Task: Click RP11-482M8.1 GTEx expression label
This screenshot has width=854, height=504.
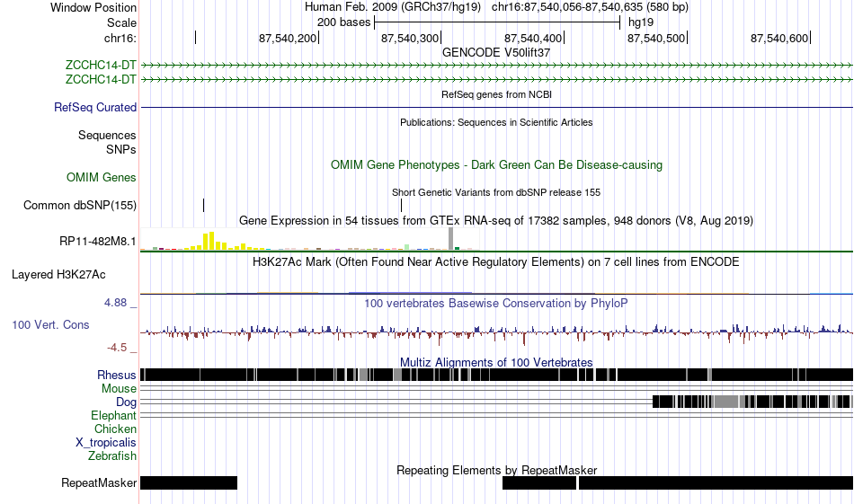Action: (98, 241)
